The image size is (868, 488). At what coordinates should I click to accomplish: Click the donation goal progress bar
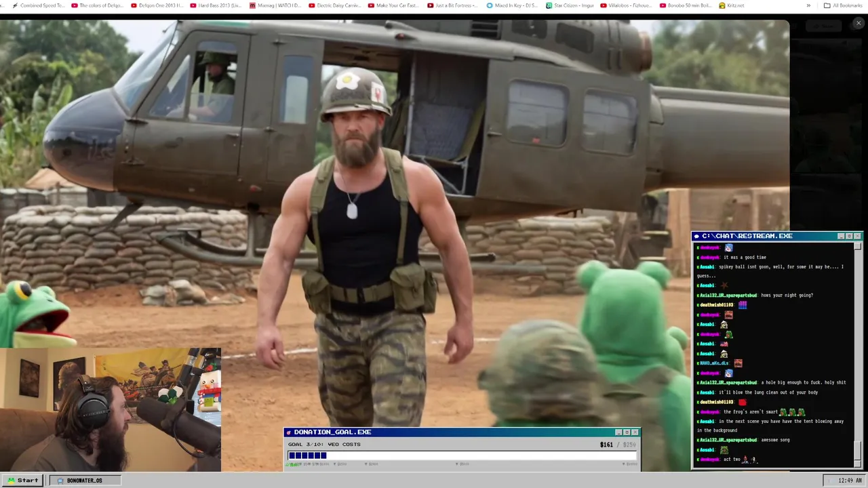click(462, 455)
